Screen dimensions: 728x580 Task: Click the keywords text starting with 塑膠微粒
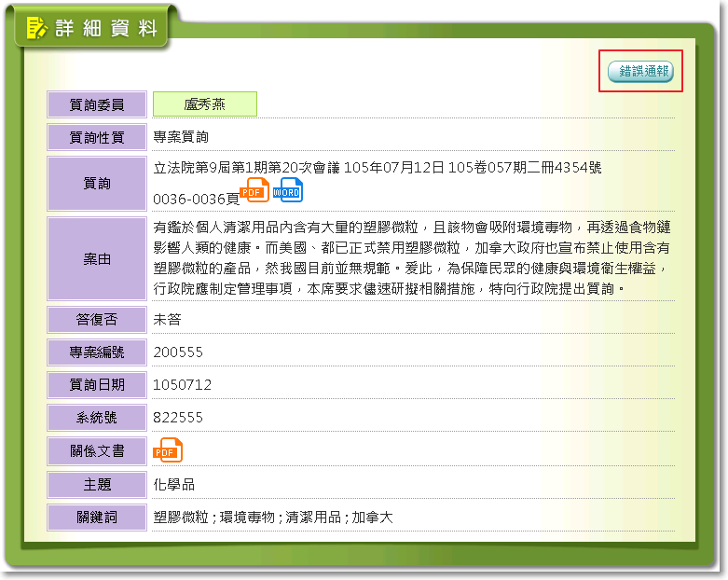point(273,517)
